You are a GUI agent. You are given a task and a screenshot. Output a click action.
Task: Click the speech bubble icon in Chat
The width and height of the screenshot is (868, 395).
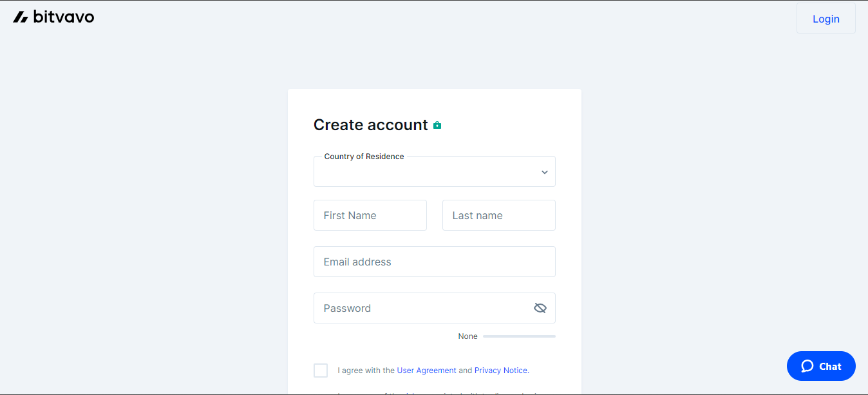[807, 366]
